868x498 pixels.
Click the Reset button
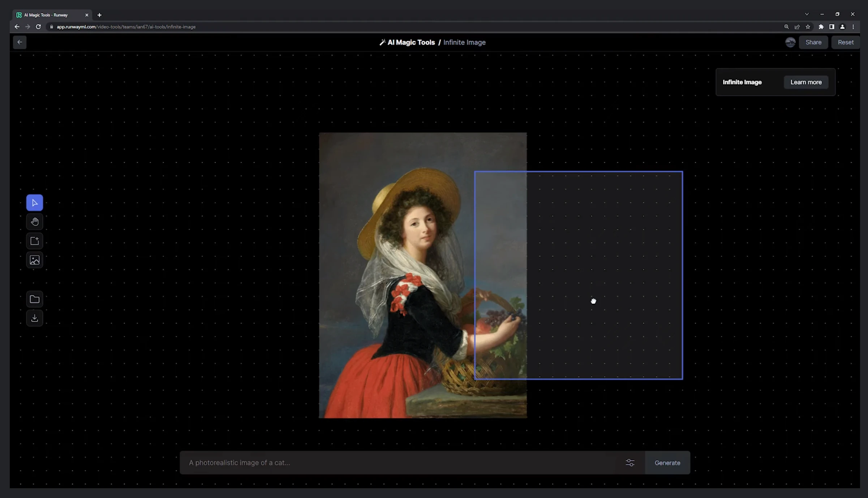pyautogui.click(x=845, y=42)
